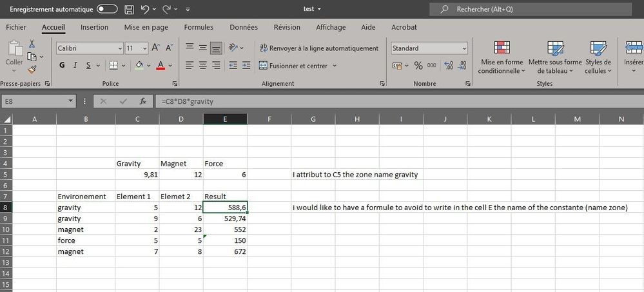This screenshot has width=644, height=292.
Task: Click the Save floppy disk icon
Action: (129, 9)
